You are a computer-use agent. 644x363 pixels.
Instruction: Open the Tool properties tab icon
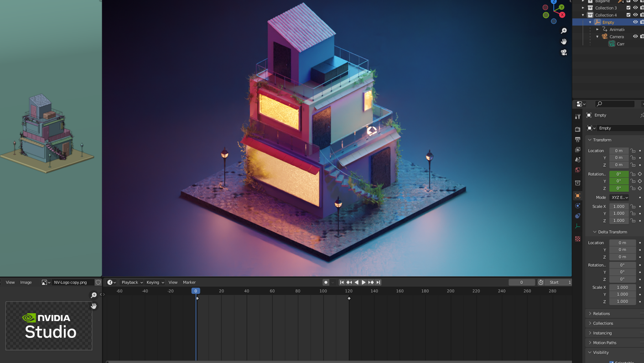(x=578, y=116)
